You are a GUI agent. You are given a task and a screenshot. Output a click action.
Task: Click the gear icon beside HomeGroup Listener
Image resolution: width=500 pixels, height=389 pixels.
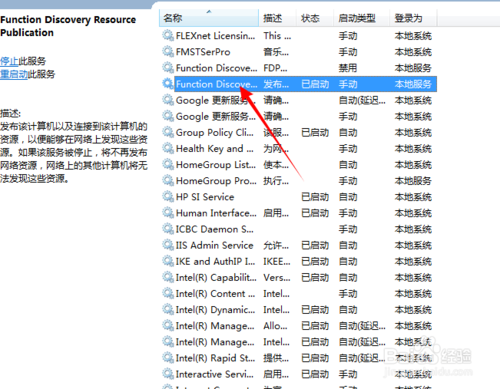pos(168,164)
